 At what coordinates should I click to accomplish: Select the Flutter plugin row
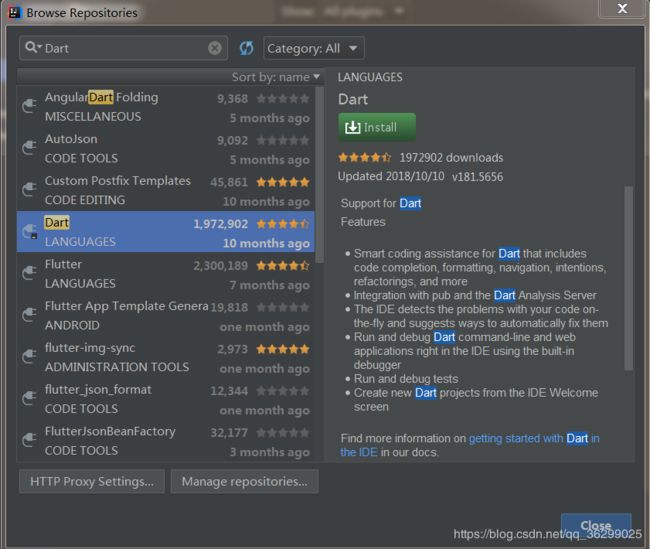coord(165,274)
